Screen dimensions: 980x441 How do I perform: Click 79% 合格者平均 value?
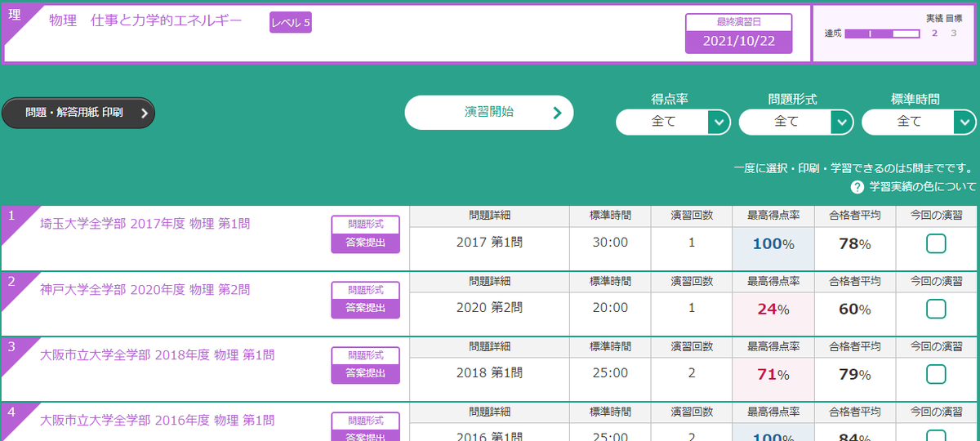click(855, 374)
